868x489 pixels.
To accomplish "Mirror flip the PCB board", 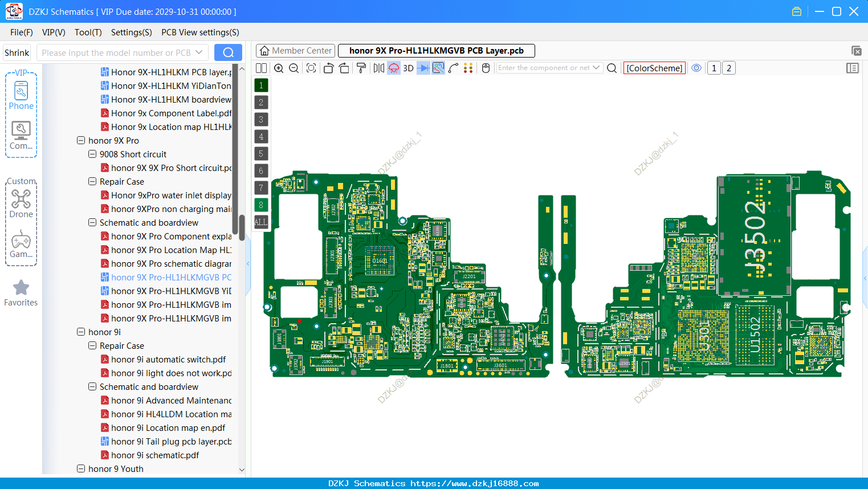I will (x=379, y=68).
